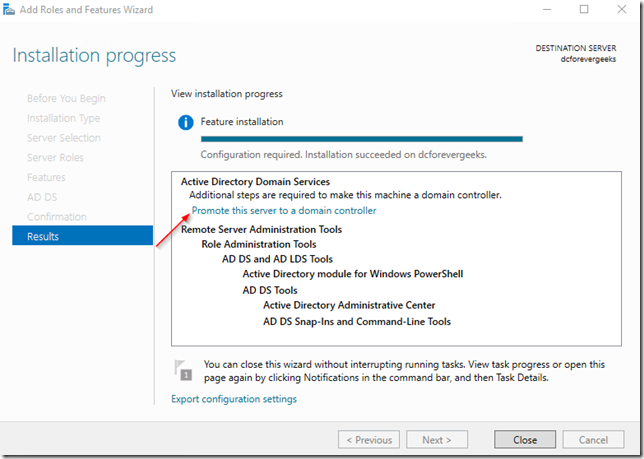Screen dimensions: 644x459
Task: Click the Previous button
Action: tap(370, 439)
